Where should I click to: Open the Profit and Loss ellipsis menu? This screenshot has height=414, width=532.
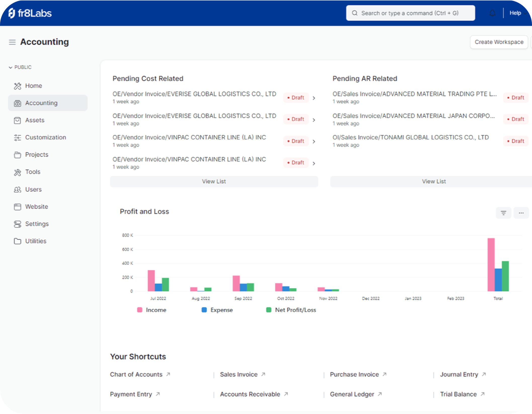(x=521, y=213)
